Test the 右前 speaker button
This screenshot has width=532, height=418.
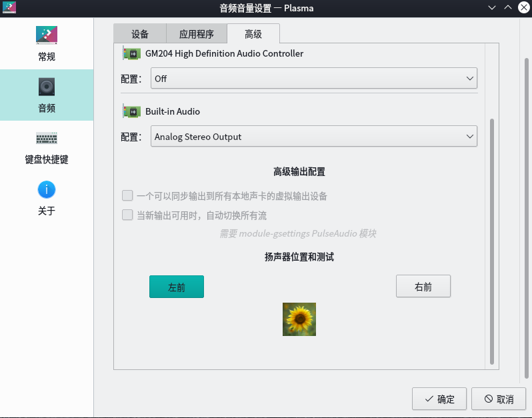point(423,287)
